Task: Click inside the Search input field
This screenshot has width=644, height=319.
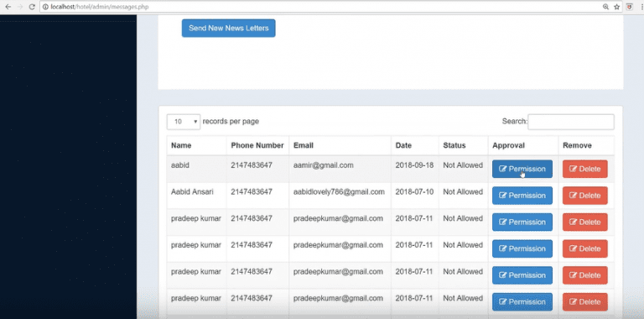Action: 571,122
